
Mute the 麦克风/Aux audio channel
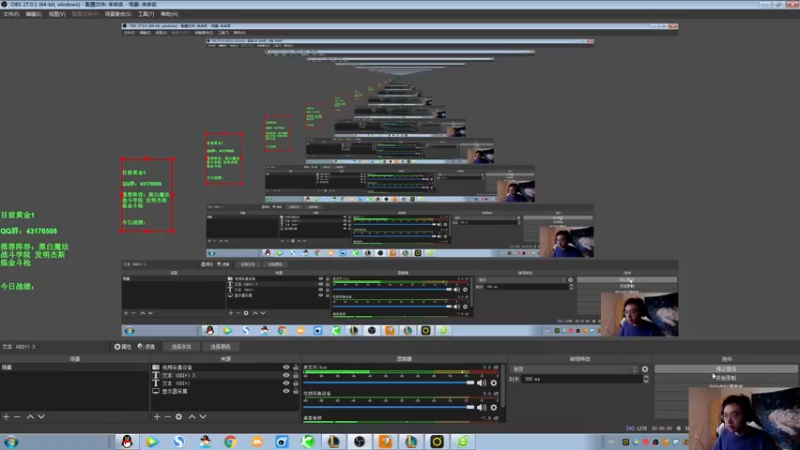click(x=481, y=383)
